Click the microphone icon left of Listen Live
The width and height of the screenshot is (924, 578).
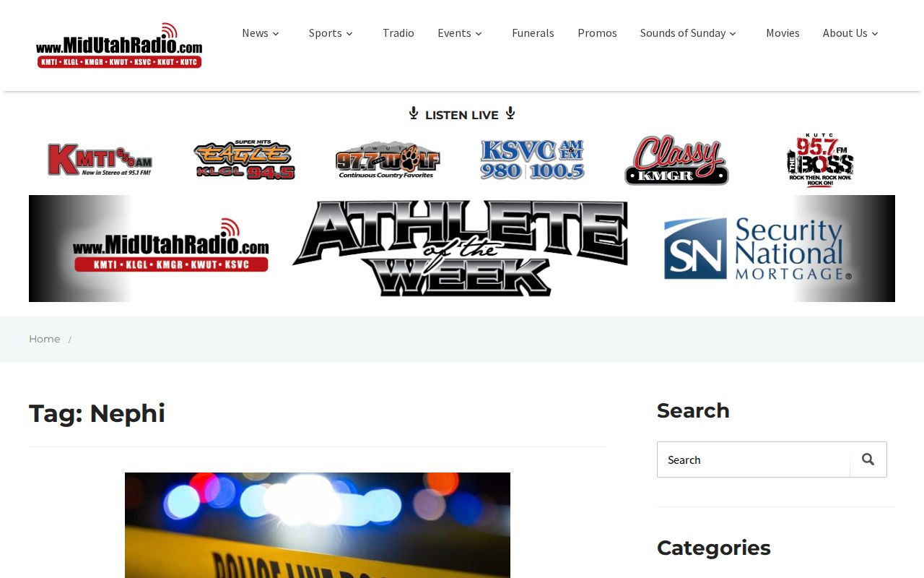point(414,113)
